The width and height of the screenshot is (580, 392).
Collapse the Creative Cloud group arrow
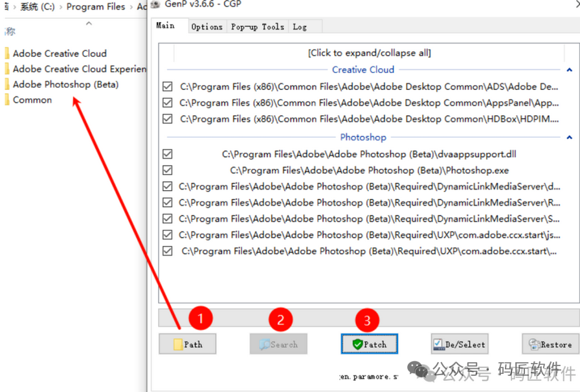[569, 70]
